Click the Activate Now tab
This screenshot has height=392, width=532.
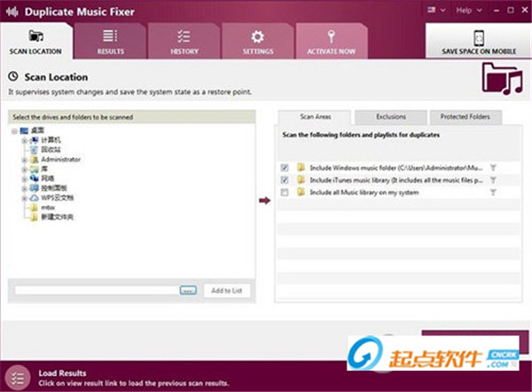(332, 42)
